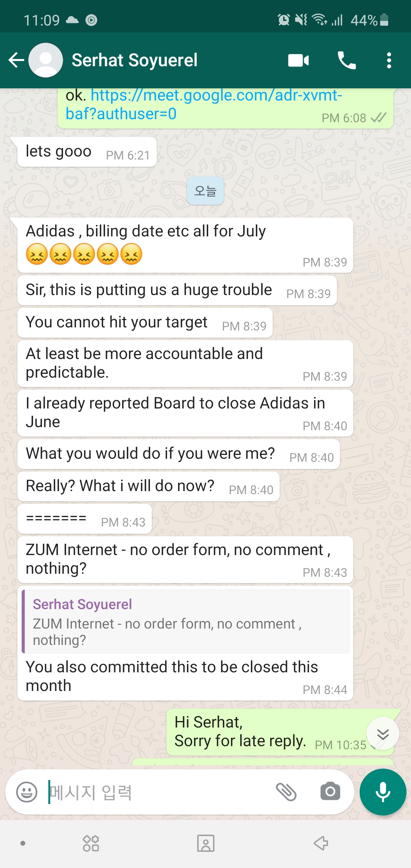Open recent apps from navigation bar
Viewport: 411px width, 868px height.
[x=91, y=843]
